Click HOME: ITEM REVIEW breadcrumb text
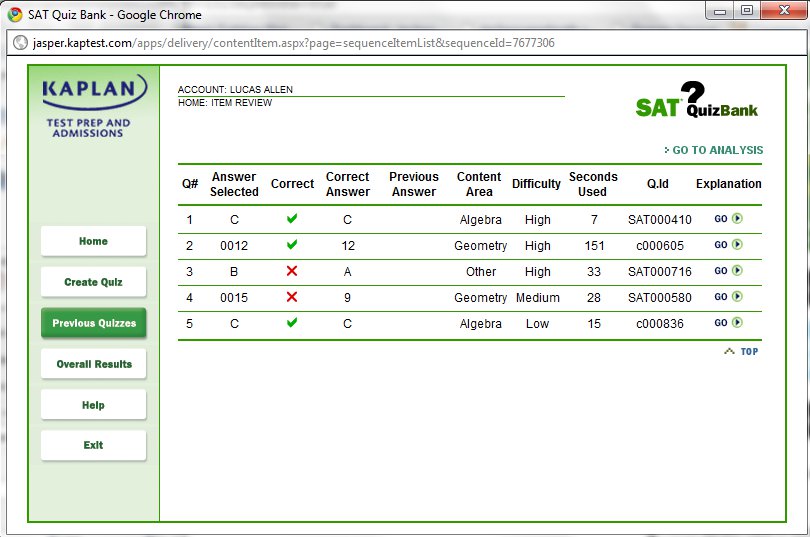This screenshot has width=810, height=537. coord(225,103)
